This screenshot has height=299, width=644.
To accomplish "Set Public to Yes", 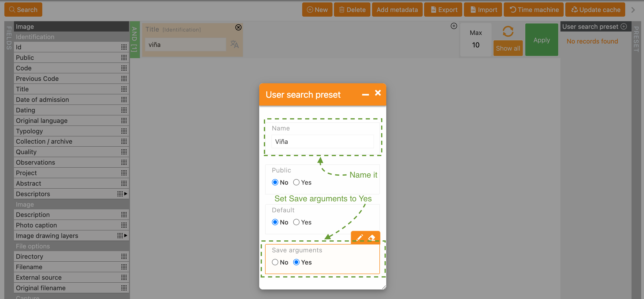I will click(296, 182).
